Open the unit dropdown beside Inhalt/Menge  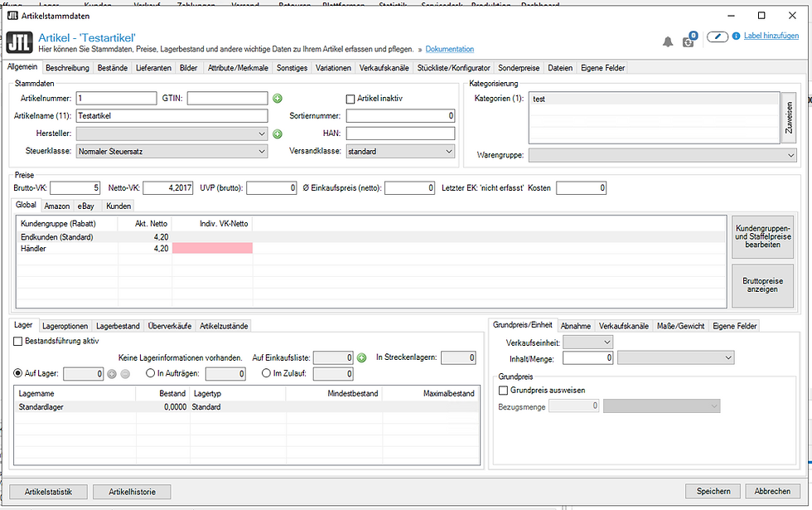coord(676,357)
